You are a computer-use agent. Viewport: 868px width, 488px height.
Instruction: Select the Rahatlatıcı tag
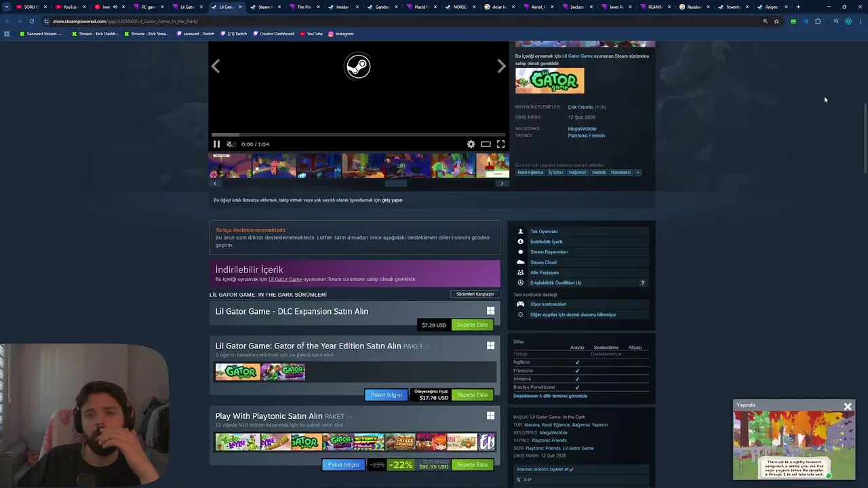[620, 172]
